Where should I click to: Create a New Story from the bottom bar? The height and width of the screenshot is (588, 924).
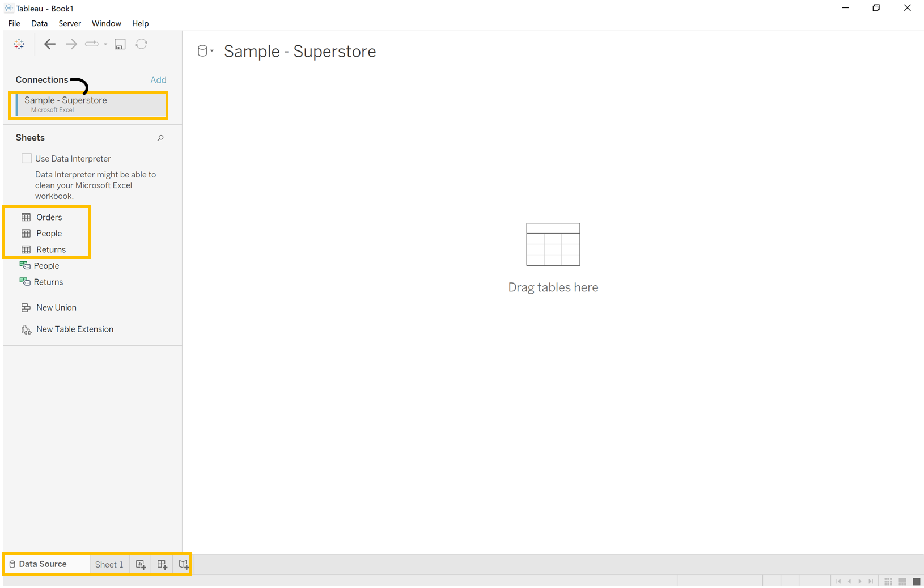pos(183,564)
